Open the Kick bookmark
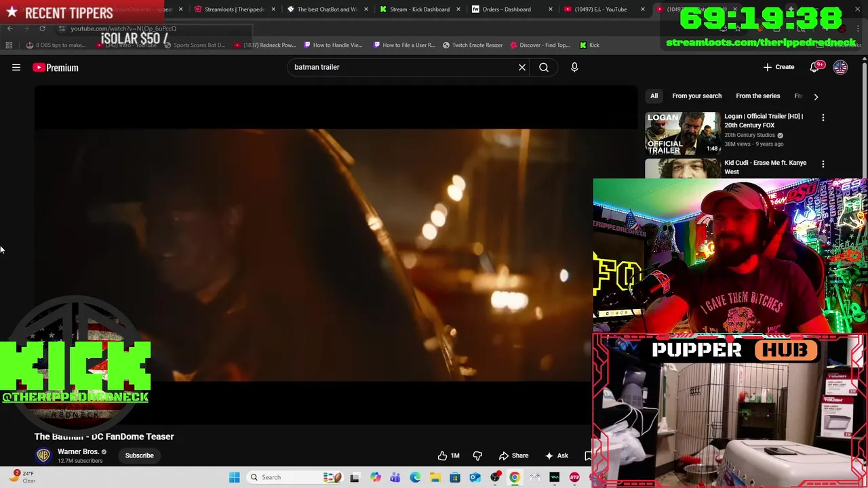 (x=589, y=45)
